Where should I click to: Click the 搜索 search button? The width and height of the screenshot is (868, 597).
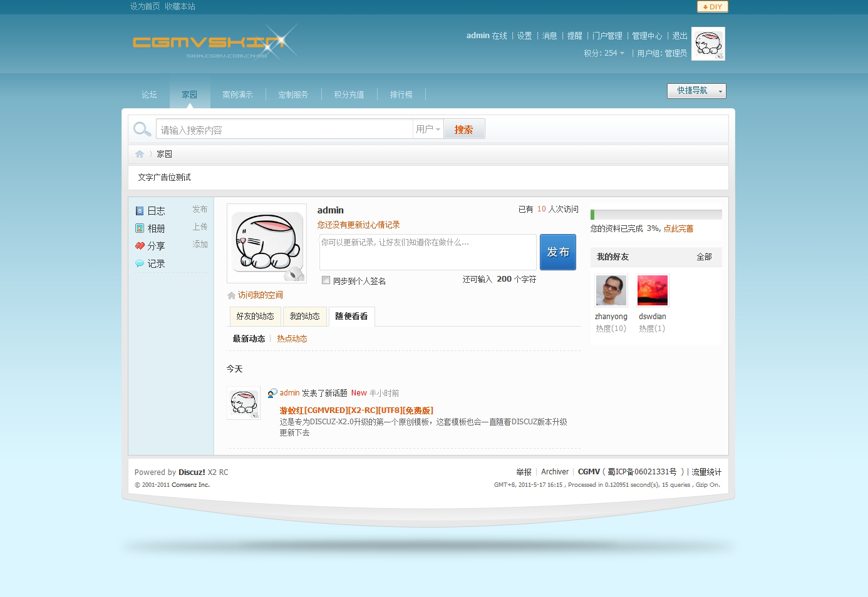click(x=464, y=130)
